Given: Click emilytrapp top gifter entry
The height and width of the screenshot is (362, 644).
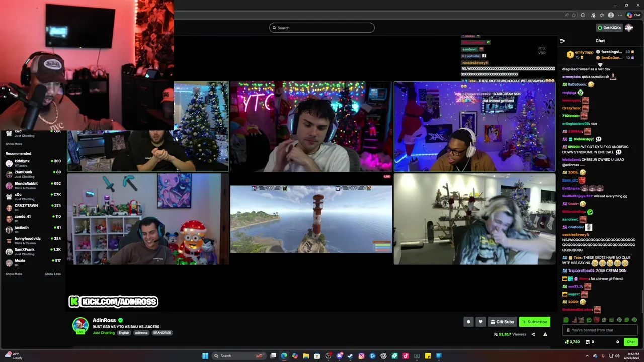Looking at the screenshot, I should (580, 54).
